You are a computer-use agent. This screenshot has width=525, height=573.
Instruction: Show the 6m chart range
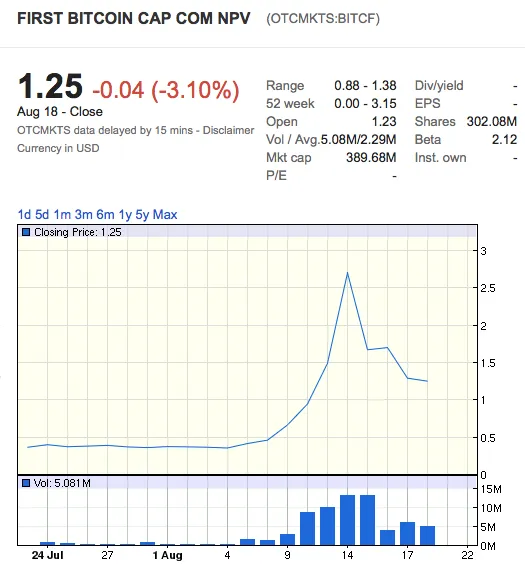(x=105, y=215)
